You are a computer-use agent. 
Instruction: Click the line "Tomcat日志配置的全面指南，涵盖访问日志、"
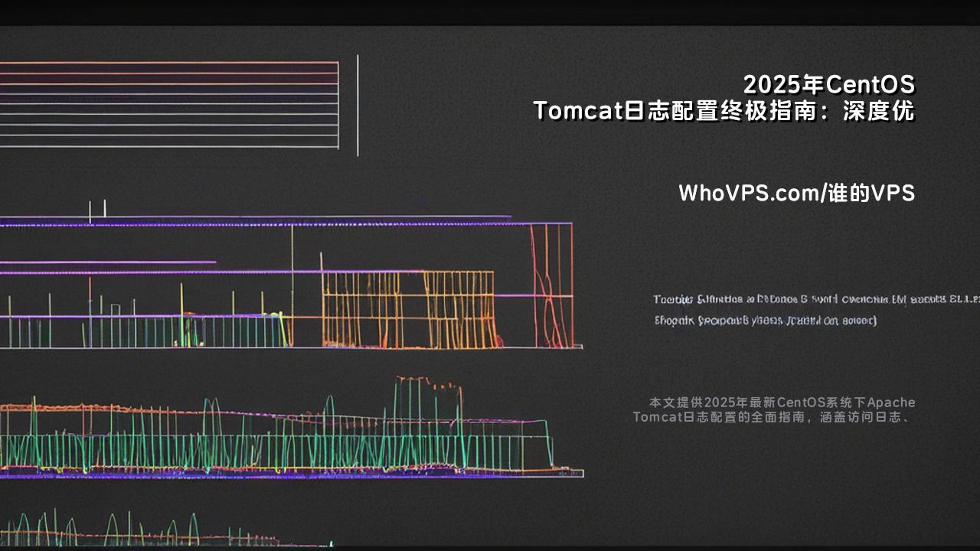[771, 417]
